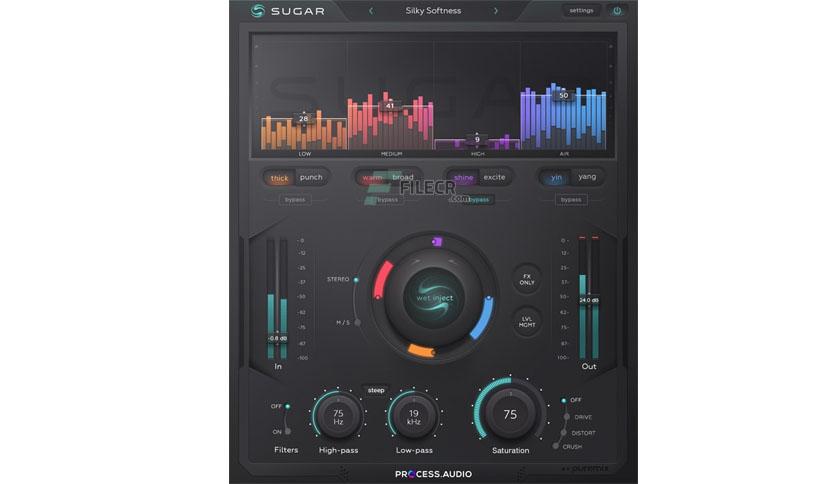836x484 pixels.
Task: Click the blue air-band arc on ring
Action: click(482, 318)
